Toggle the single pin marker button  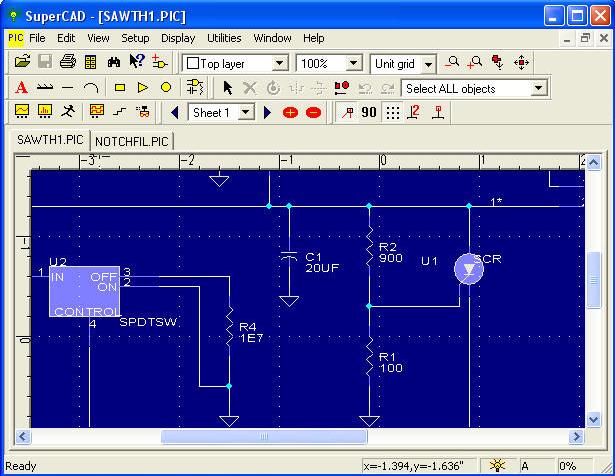pos(438,113)
